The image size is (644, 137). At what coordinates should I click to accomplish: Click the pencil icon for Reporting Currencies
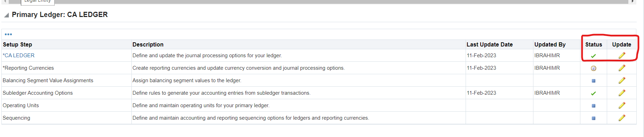622,68
